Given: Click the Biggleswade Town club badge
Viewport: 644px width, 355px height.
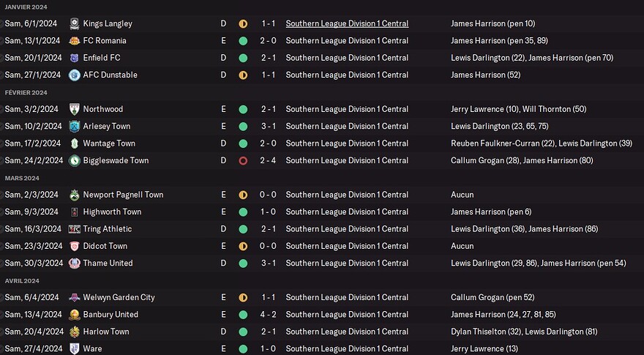Looking at the screenshot, I should coord(74,160).
